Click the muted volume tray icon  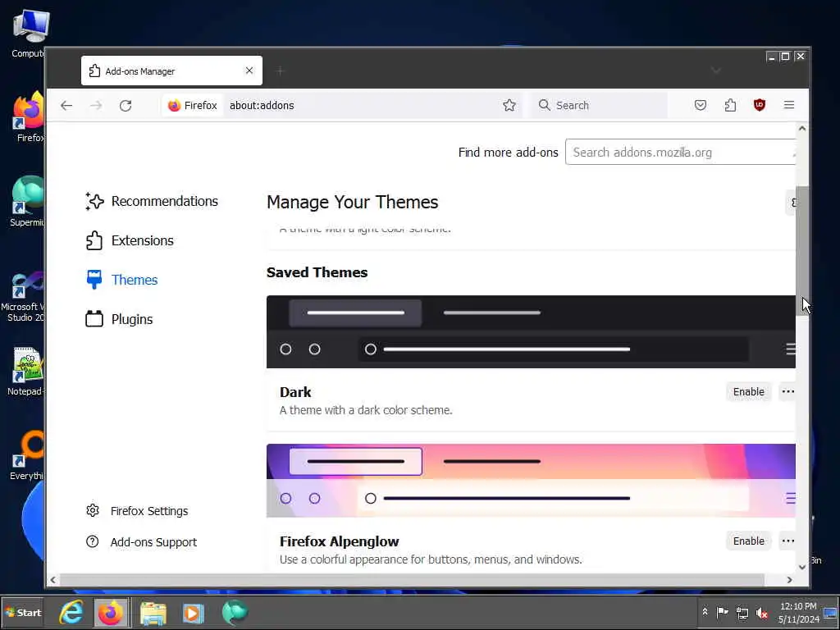762,612
